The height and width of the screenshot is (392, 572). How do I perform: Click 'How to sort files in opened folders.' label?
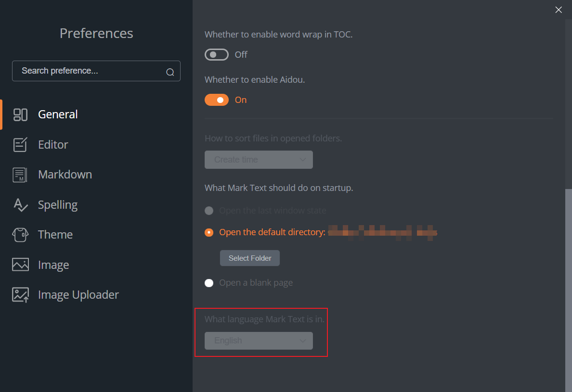pos(273,139)
